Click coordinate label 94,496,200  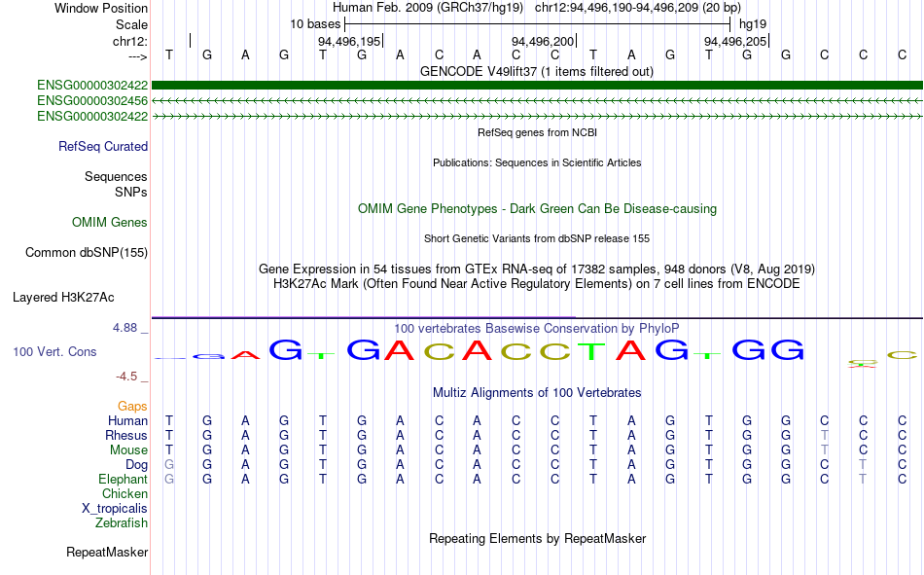point(542,41)
